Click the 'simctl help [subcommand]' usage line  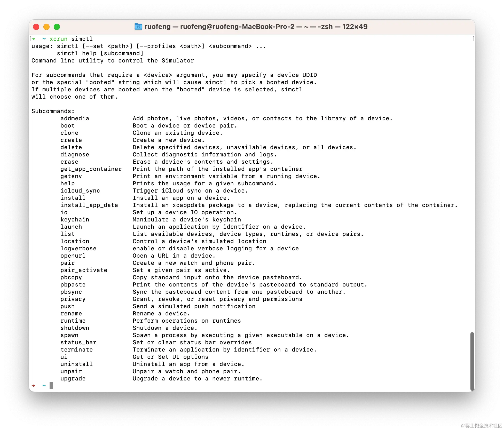(x=100, y=53)
